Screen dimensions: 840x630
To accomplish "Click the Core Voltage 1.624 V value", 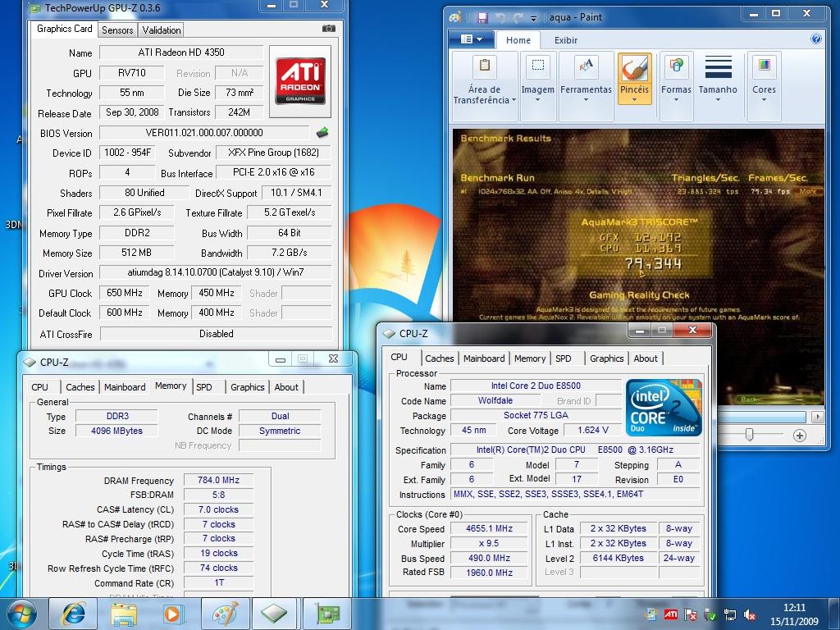I will click(x=592, y=430).
